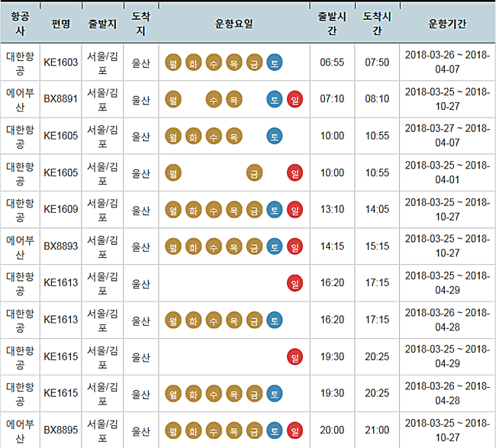Click arrival time 21:00
This screenshot has height=448, width=496.
click(377, 430)
